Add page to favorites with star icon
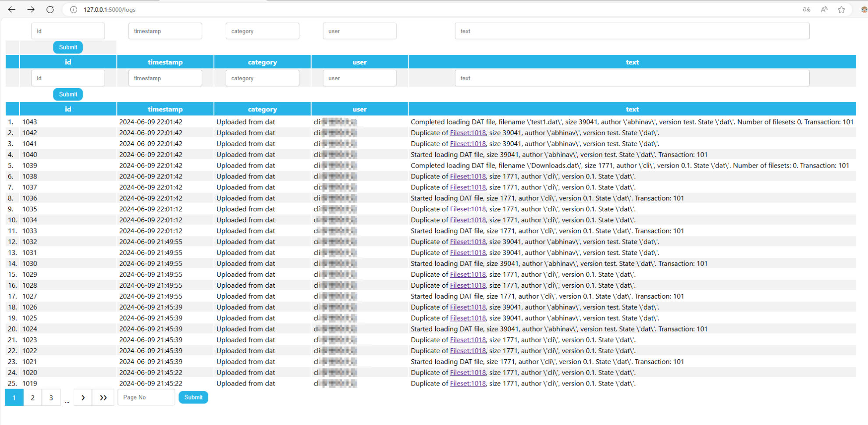This screenshot has height=425, width=868. [x=841, y=10]
